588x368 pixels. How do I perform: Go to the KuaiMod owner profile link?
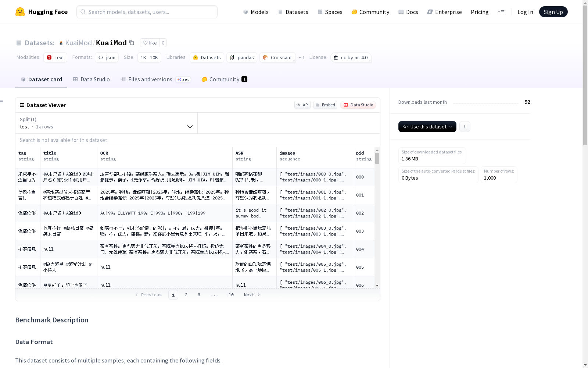point(78,43)
